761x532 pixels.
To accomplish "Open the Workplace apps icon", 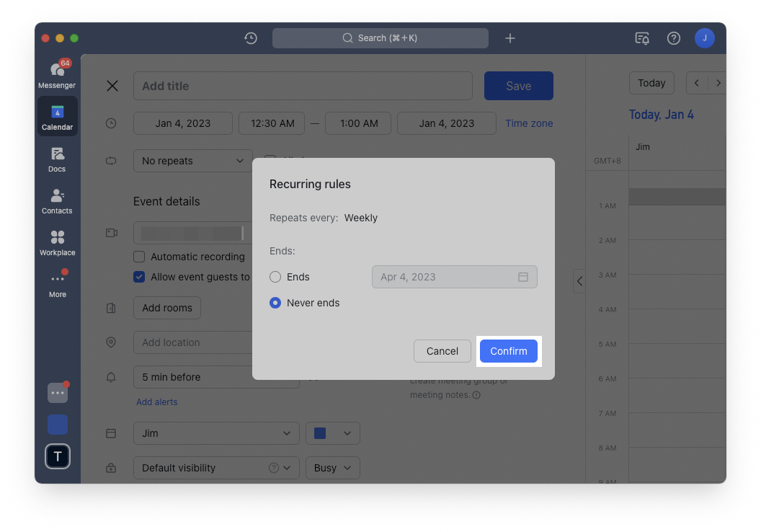I will [x=57, y=242].
